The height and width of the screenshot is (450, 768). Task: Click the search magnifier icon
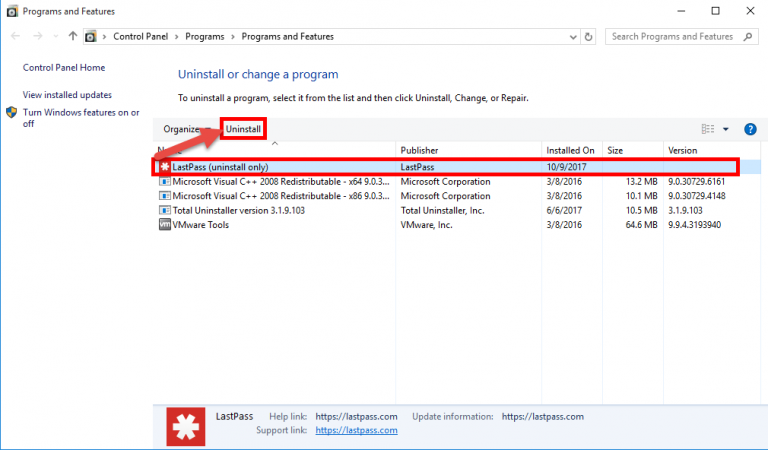[747, 36]
